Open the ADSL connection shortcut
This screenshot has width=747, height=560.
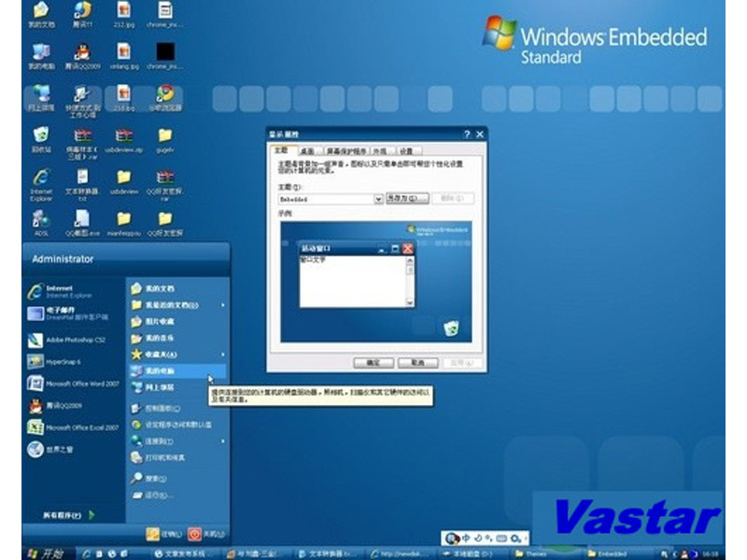41,224
